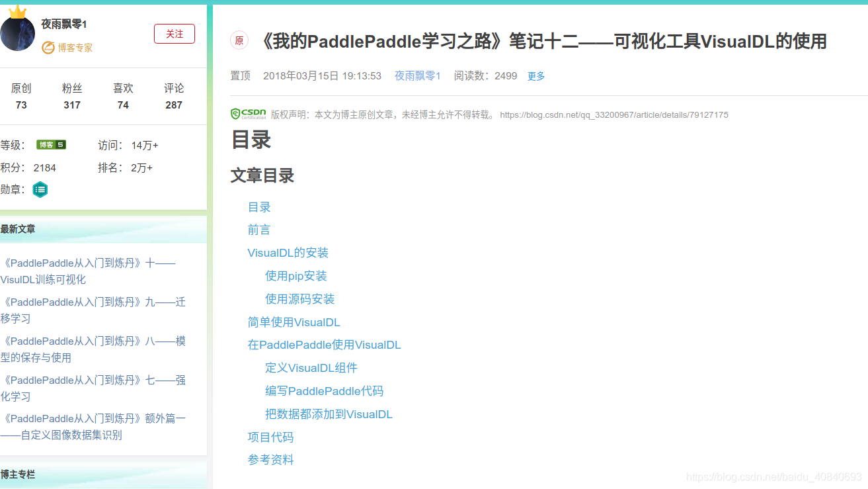Screen dimensions: 868x489
Task: Open latest article 七——强化学习
Action: 93,388
